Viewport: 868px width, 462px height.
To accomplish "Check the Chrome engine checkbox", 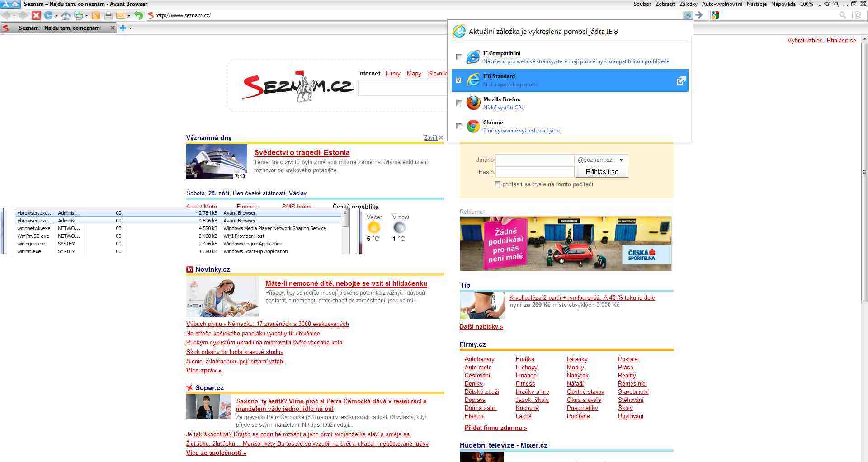I will point(459,127).
